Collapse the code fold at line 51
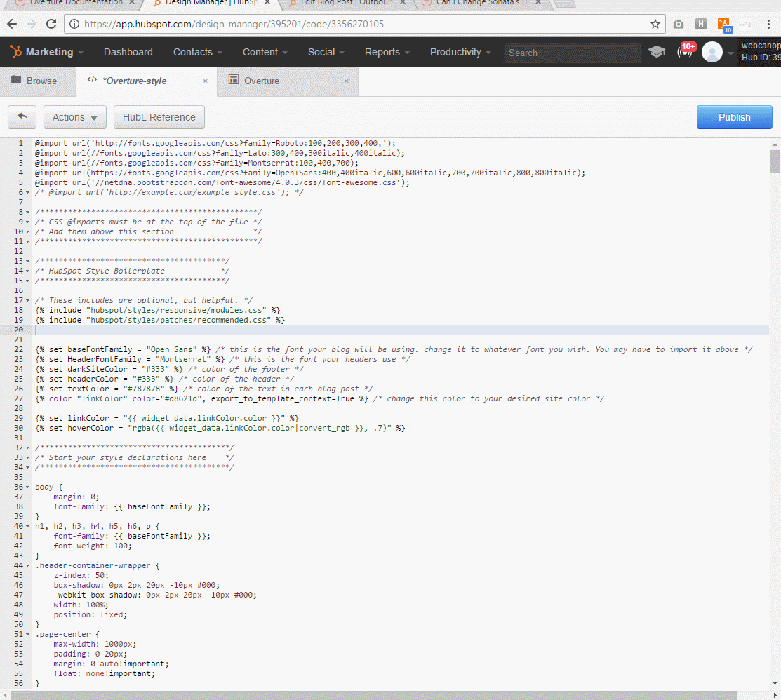The image size is (781, 700). (28, 634)
